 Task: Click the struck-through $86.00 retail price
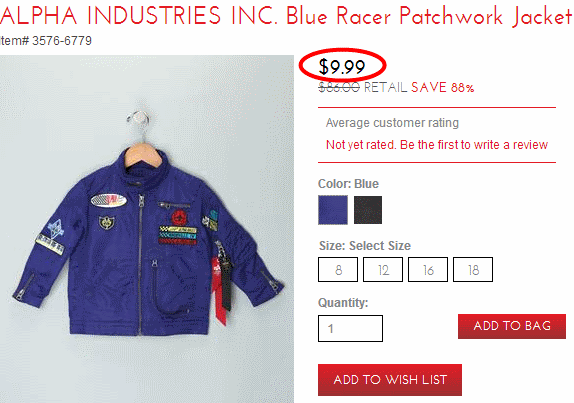pyautogui.click(x=339, y=87)
